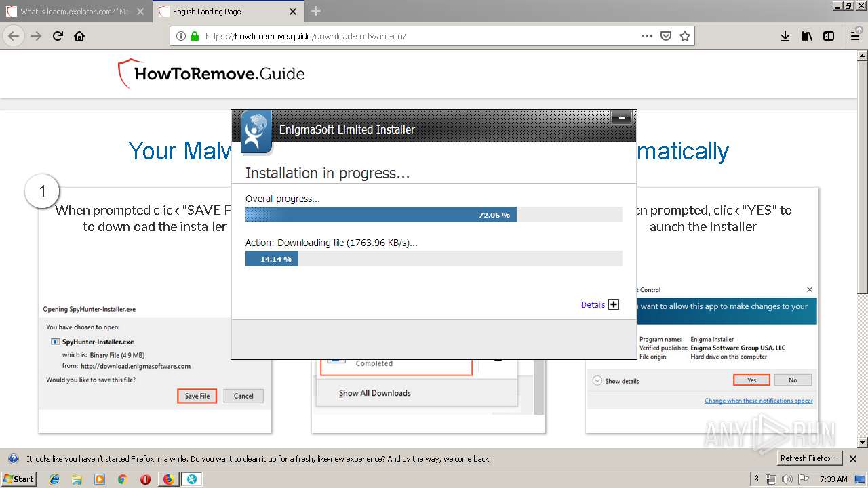Open the Library bookshelf icon

click(807, 36)
